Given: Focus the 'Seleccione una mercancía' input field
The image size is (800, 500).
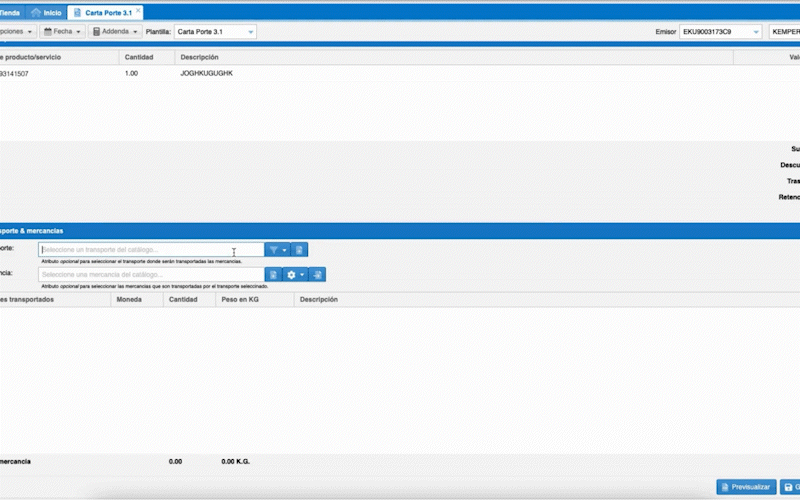Looking at the screenshot, I should point(150,274).
